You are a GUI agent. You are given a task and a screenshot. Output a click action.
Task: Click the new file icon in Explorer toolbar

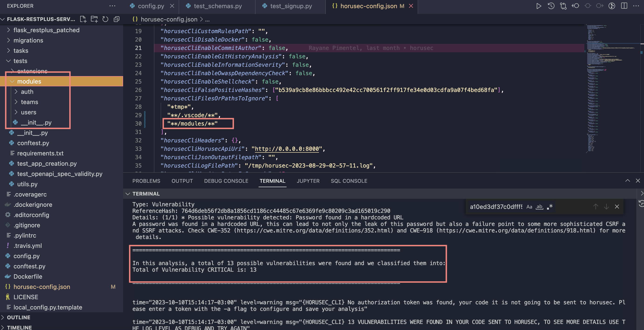[83, 19]
